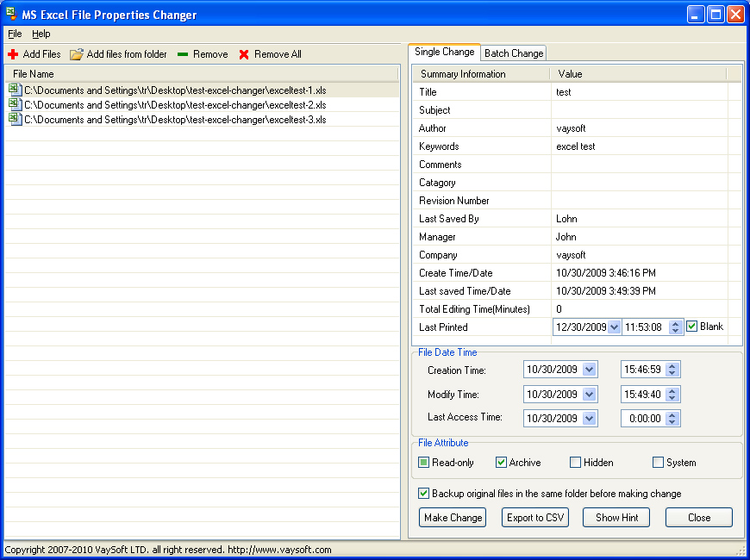750x560 pixels.
Task: Click the Total Editing Time value '0'
Action: (559, 309)
